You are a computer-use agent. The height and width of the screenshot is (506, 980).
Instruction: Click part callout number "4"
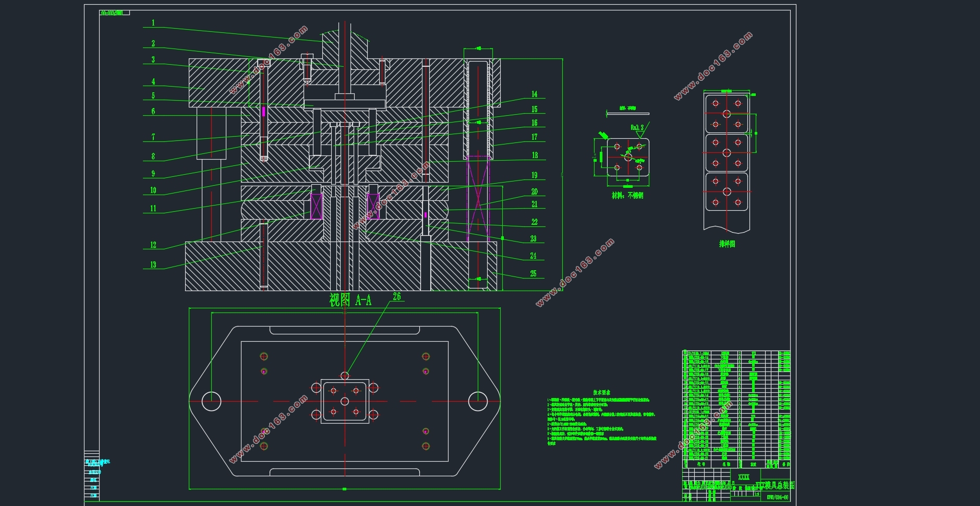(153, 82)
